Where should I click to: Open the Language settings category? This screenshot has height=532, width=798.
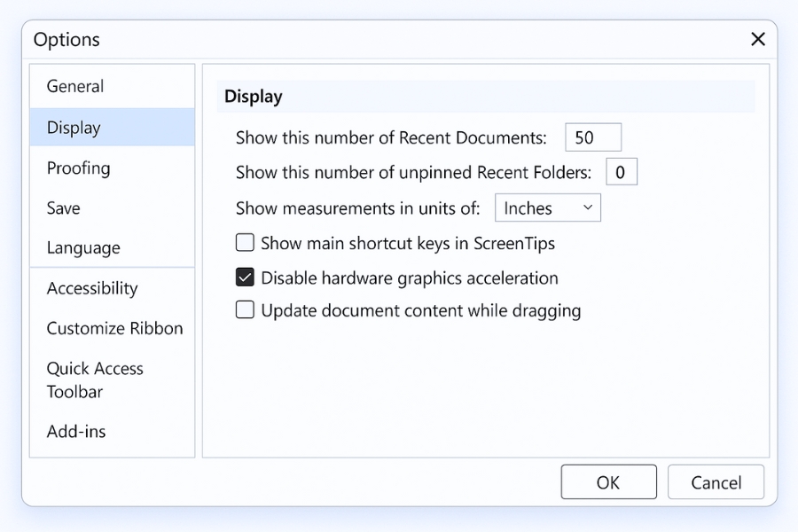83,248
